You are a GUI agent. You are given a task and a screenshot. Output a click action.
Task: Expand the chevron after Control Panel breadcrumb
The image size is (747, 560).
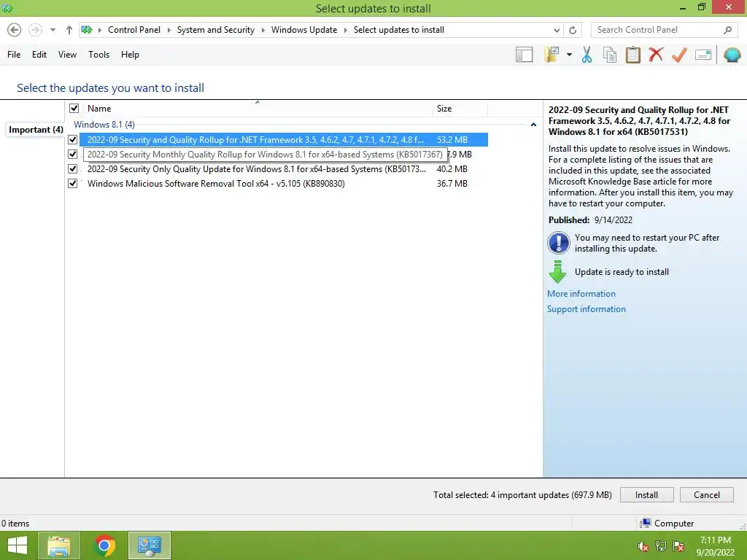(x=169, y=30)
